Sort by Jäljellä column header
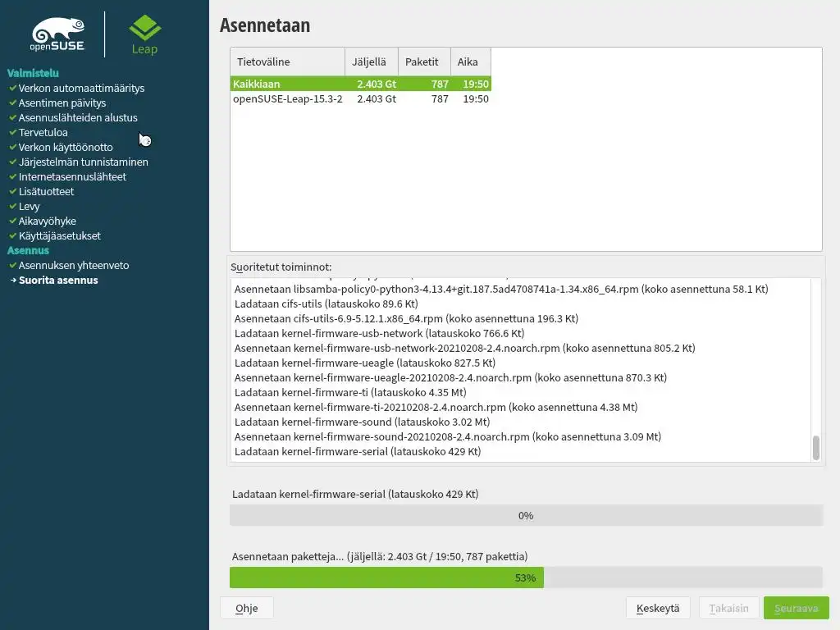Viewport: 840px width, 630px height. 372,62
